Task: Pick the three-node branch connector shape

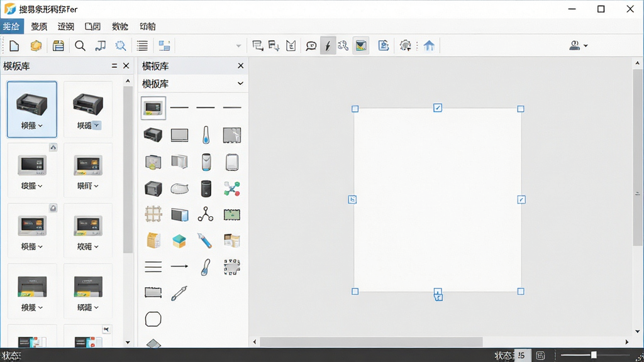Action: 206,214
